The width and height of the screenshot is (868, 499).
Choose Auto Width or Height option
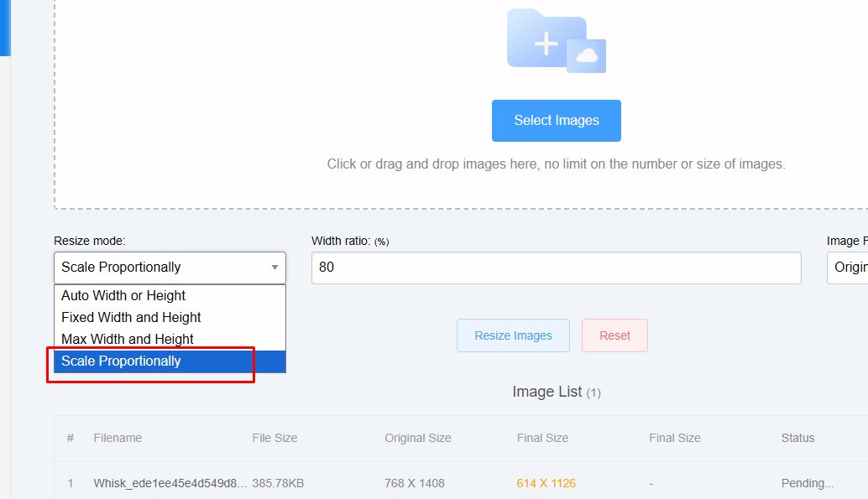click(170, 295)
